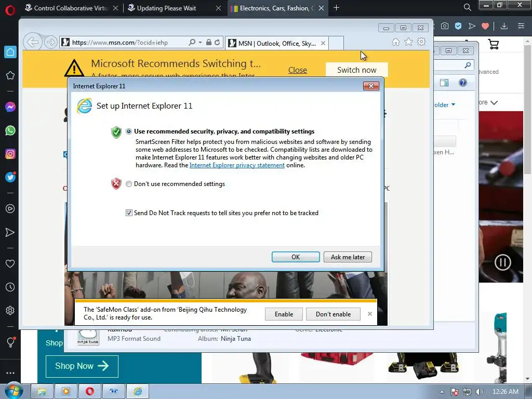The height and width of the screenshot is (399, 532).
Task: Click IE address bar refresh icon
Action: point(217,43)
